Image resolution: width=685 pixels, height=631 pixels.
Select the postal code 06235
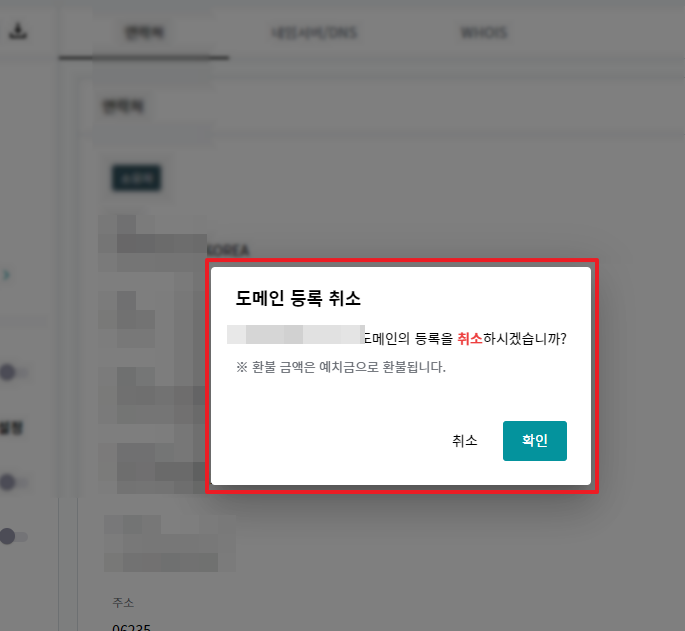(130, 626)
